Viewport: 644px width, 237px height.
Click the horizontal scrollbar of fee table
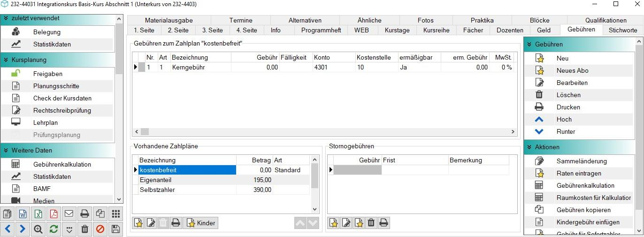point(325,132)
